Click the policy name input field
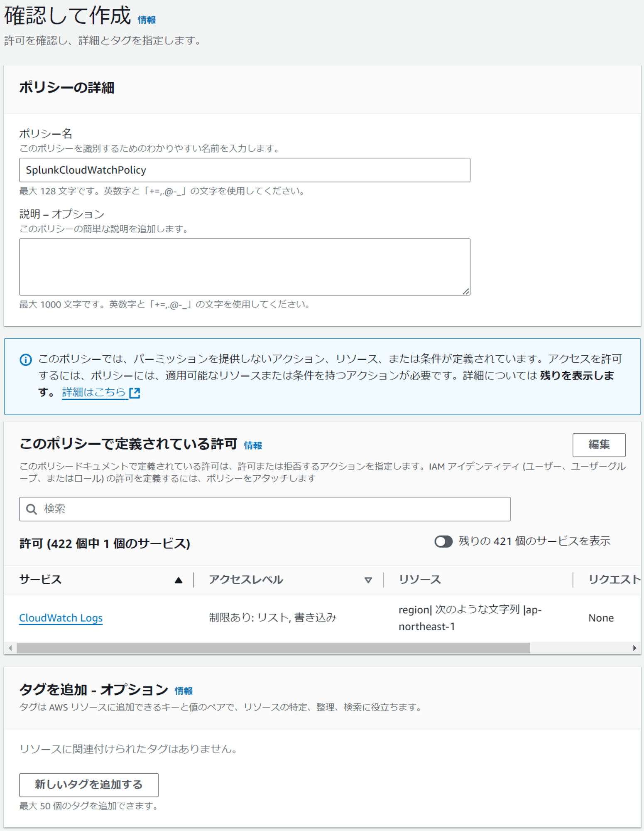 tap(245, 170)
